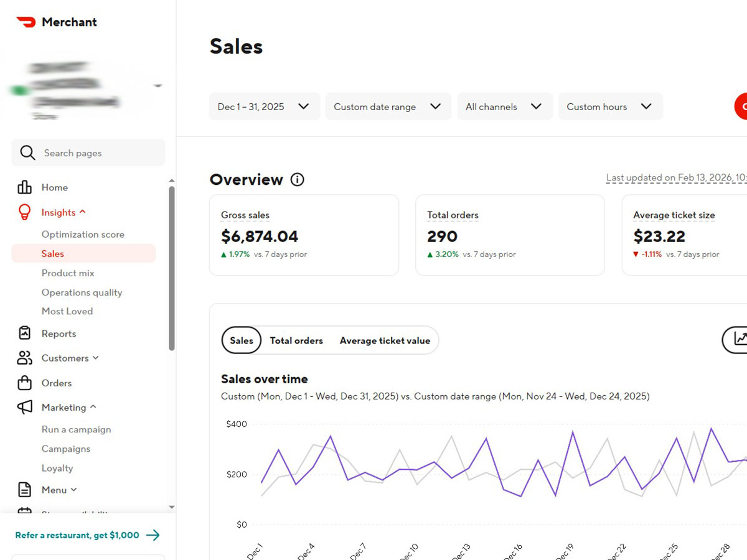Viewport: 747px width, 560px height.
Task: Open the Custom hours dropdown
Action: [x=610, y=106]
